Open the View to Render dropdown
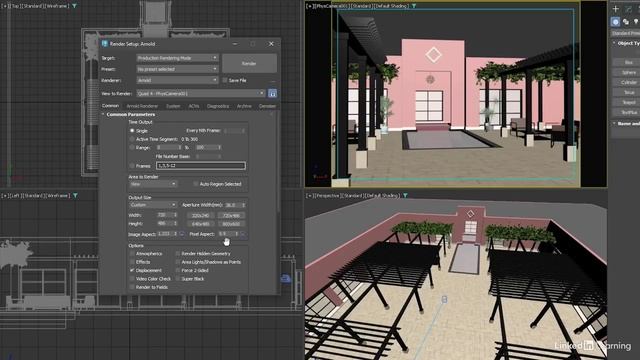Viewport: 640px width, 360px height. pyautogui.click(x=201, y=93)
